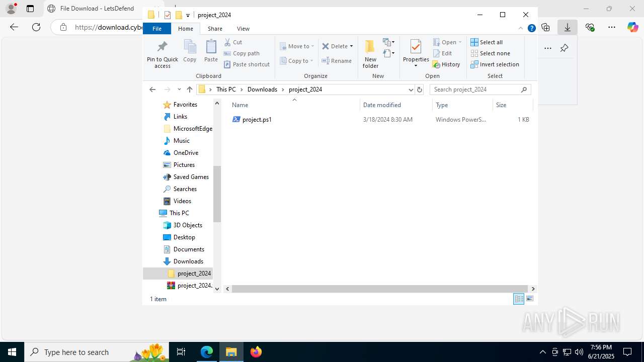Switch to the Home ribbon tab

coord(186,29)
